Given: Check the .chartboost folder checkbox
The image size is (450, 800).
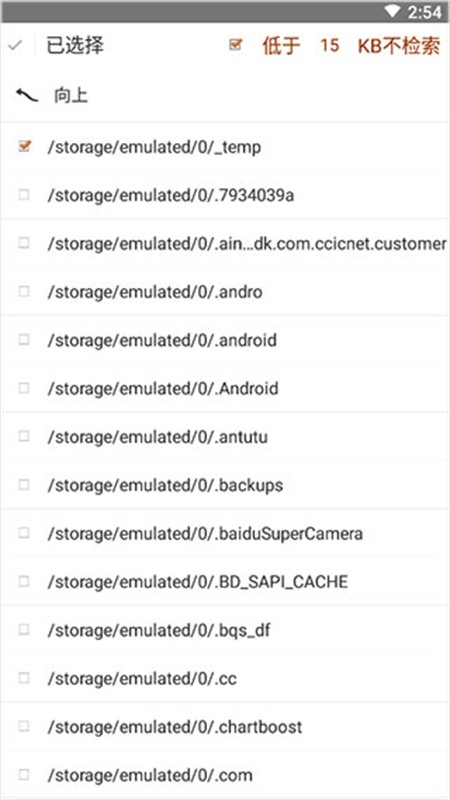Looking at the screenshot, I should pos(24,727).
